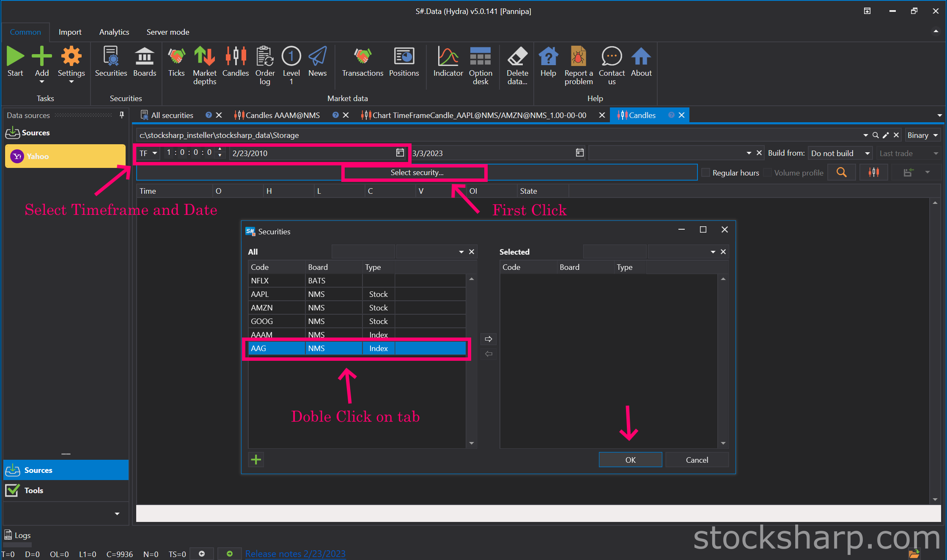Open the Release notes 2/23/2023 link
Image resolution: width=947 pixels, height=560 pixels.
[295, 554]
